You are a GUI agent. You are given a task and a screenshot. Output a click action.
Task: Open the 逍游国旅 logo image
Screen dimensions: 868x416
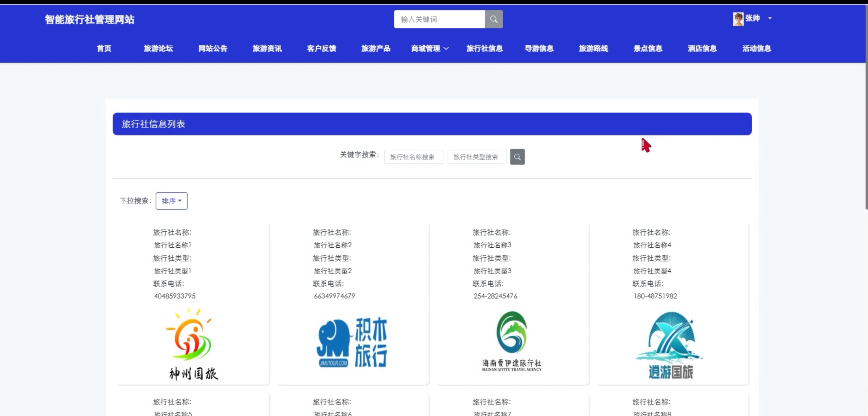[670, 344]
